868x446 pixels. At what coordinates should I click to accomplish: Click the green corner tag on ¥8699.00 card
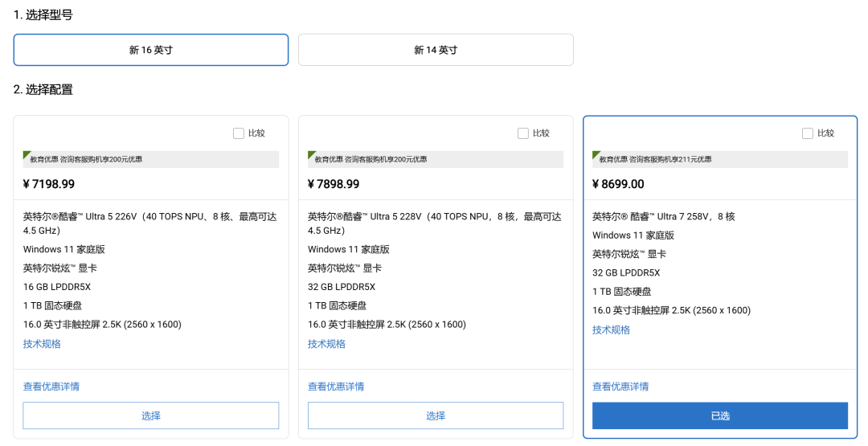coord(595,154)
